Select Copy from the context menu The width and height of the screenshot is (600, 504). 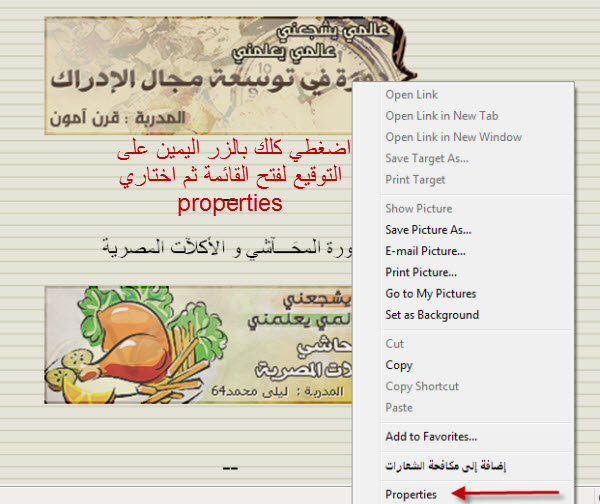(x=399, y=365)
